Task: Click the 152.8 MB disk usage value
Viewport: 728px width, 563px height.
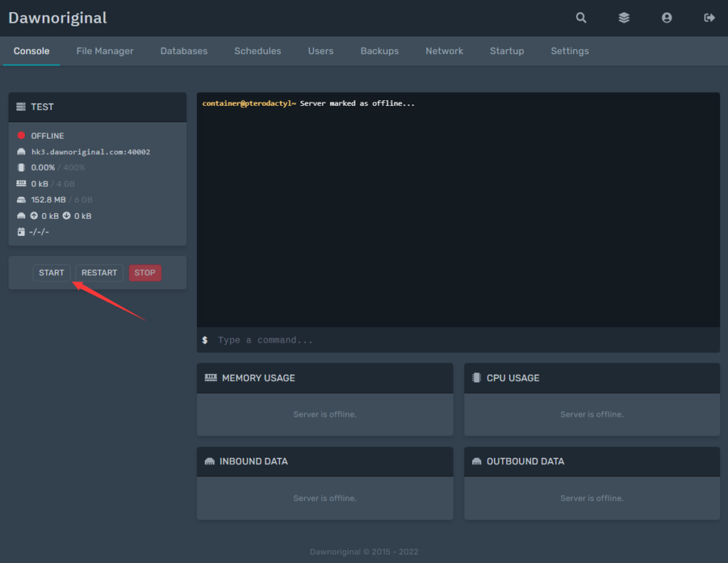Action: (48, 200)
